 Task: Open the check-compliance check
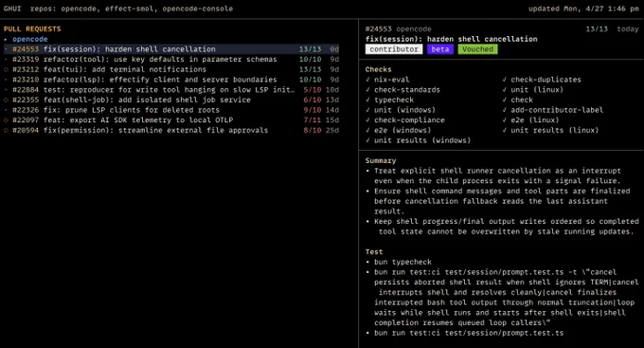pos(405,119)
